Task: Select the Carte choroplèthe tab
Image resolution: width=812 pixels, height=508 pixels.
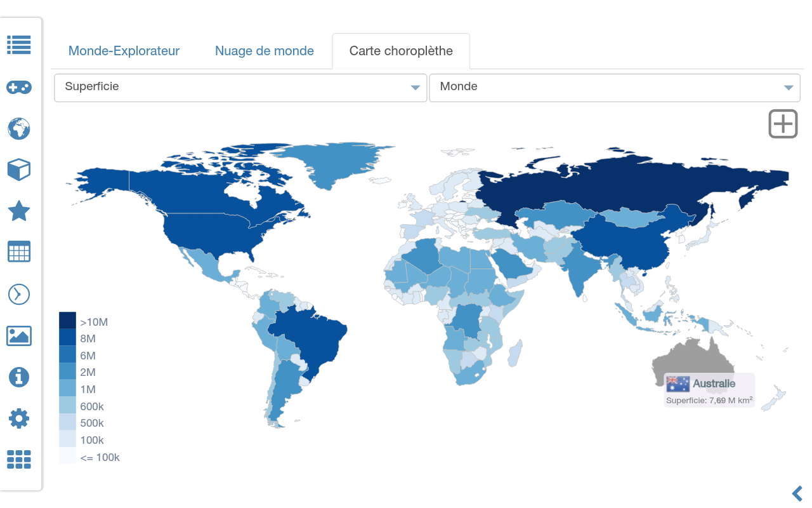Action: [401, 51]
